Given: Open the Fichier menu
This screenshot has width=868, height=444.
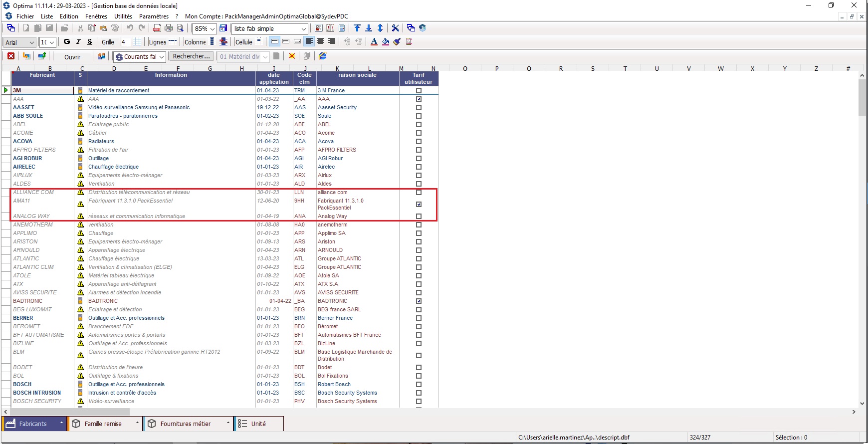Looking at the screenshot, I should [25, 16].
